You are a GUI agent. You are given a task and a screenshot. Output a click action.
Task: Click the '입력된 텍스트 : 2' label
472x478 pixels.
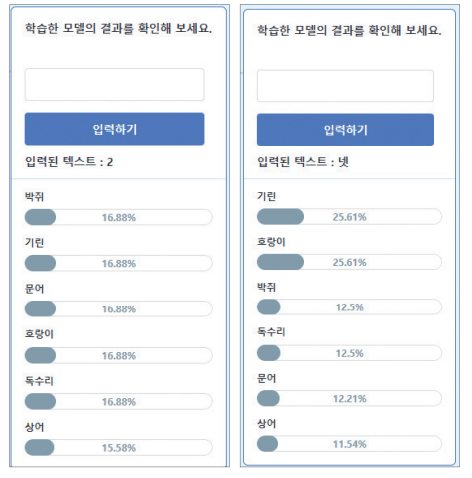(69, 162)
